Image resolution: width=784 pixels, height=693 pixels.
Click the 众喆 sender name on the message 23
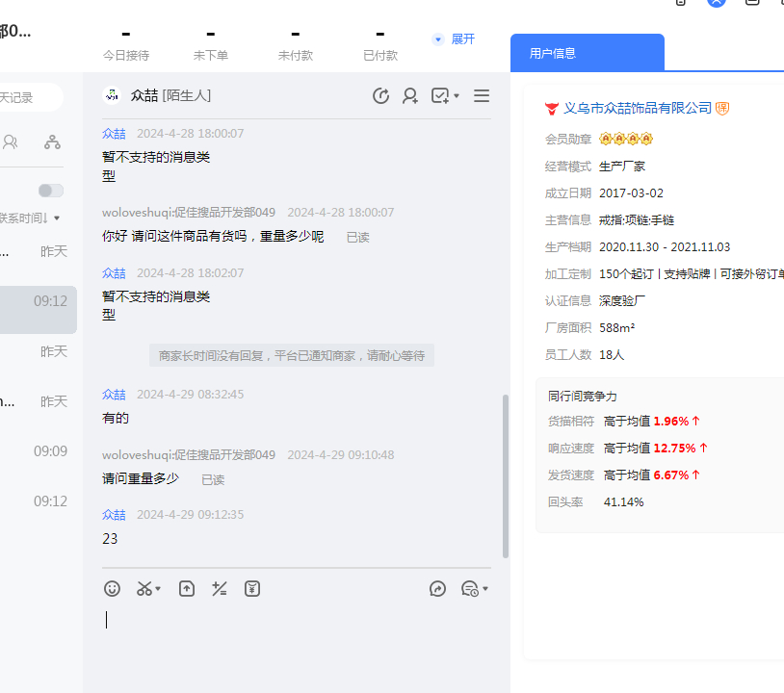point(114,515)
